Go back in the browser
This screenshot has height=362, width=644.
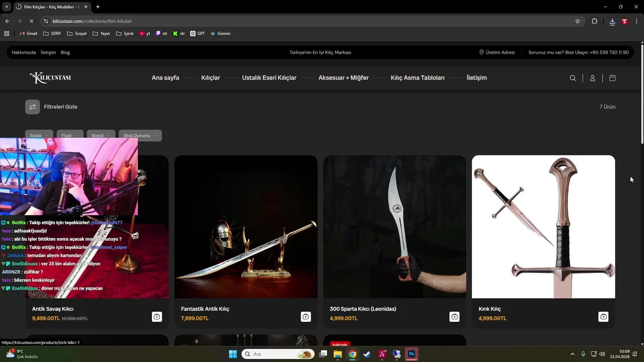point(7,21)
